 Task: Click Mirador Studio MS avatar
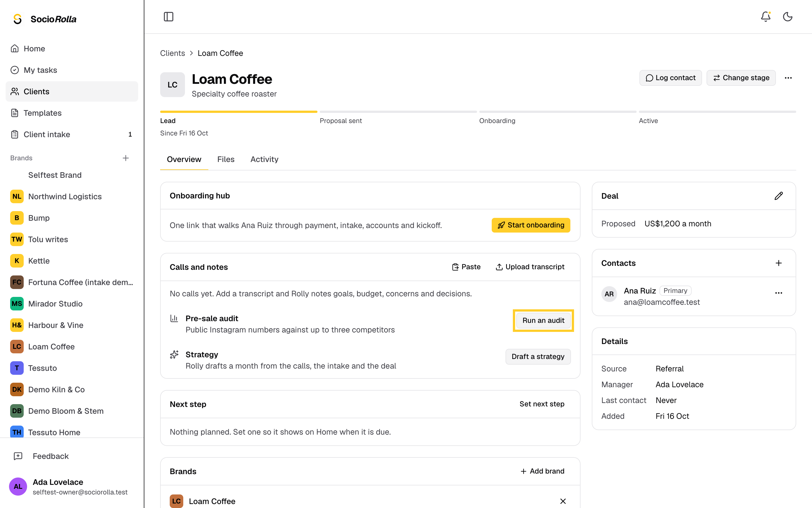[17, 304]
